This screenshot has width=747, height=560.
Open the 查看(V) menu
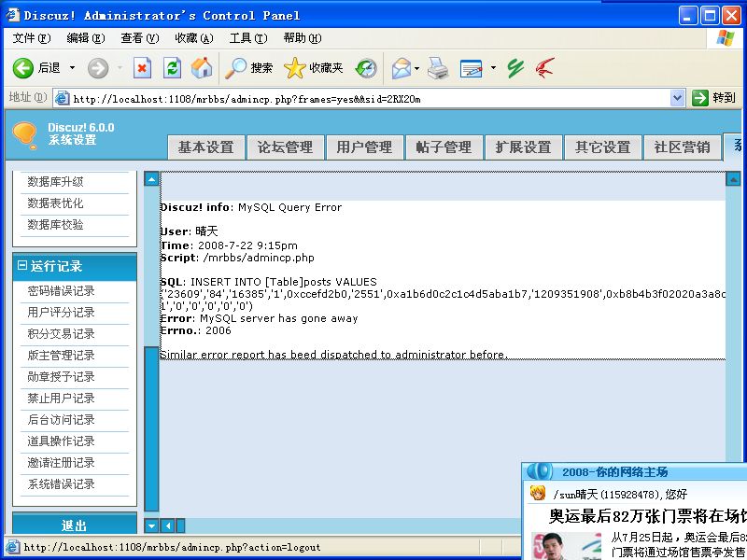(139, 38)
